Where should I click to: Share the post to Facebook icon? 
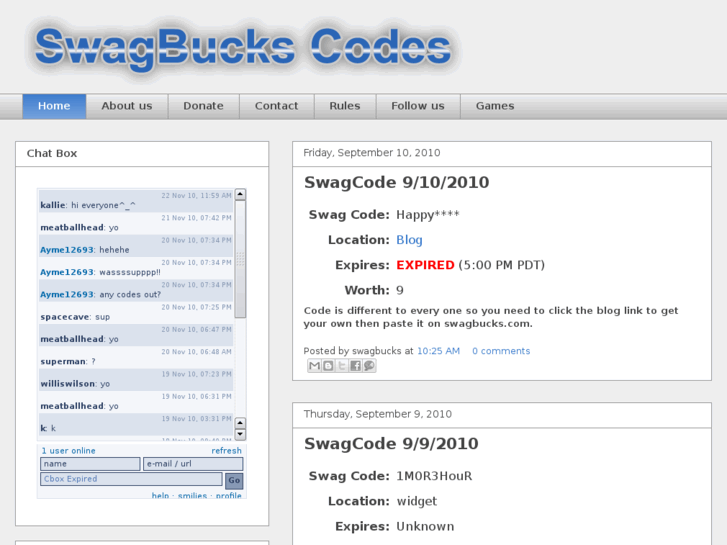click(x=355, y=365)
